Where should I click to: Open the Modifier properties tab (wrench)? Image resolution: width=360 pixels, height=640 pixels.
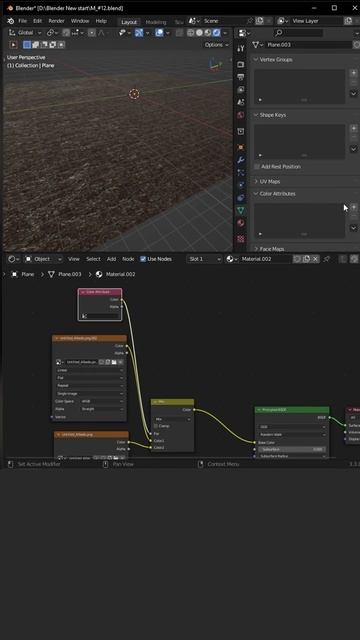[x=241, y=160]
